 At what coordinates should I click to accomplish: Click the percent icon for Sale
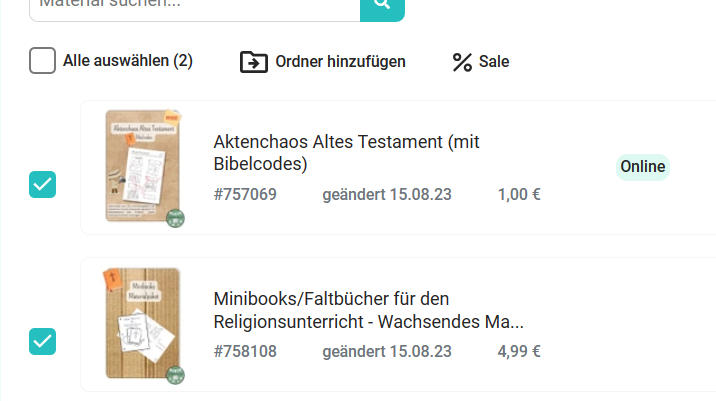[462, 62]
